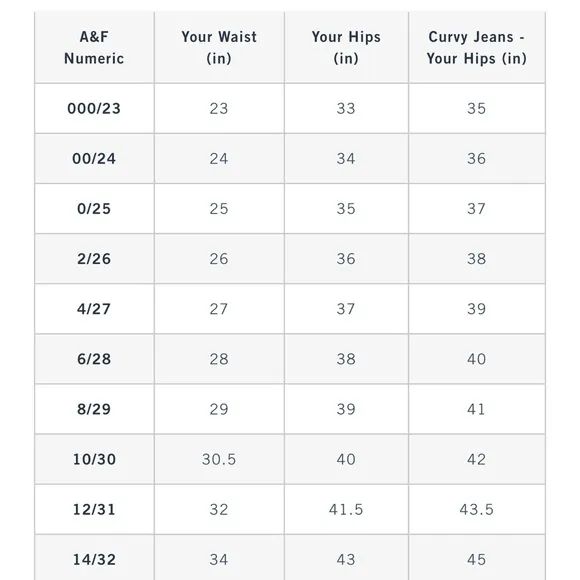Select the 8/29 size row label
The height and width of the screenshot is (580, 580).
[94, 409]
